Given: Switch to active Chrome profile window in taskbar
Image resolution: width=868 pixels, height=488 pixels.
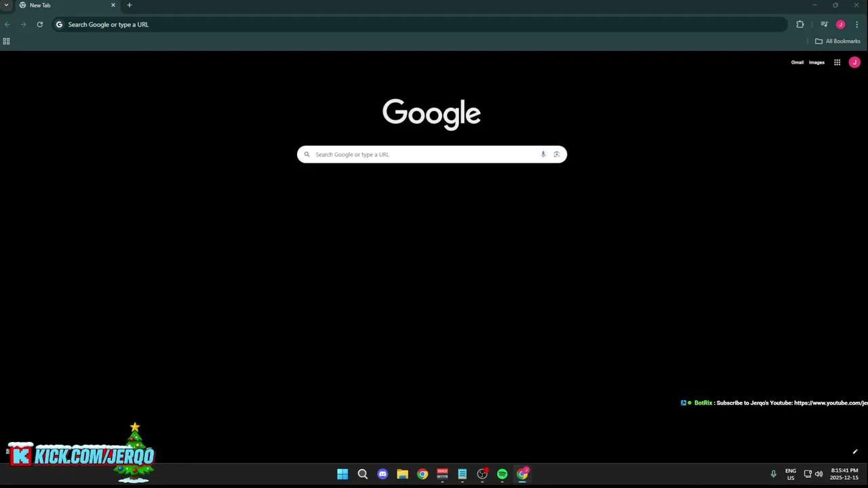Looking at the screenshot, I should pyautogui.click(x=523, y=474).
